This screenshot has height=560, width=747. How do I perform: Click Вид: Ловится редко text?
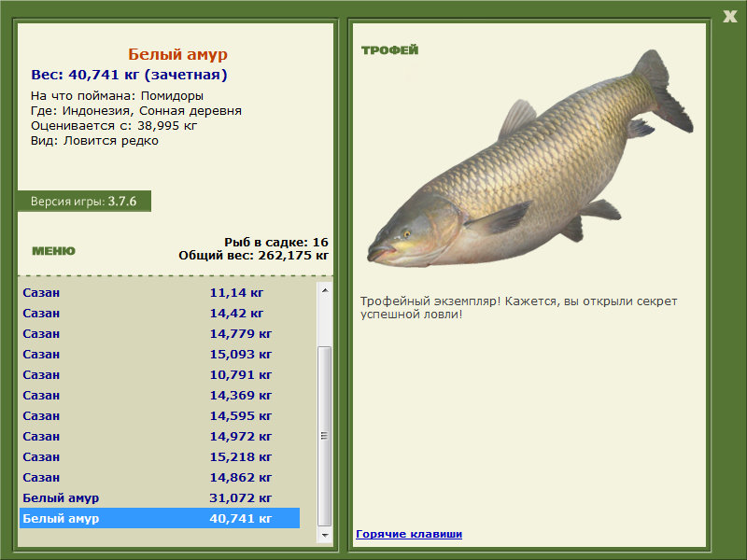click(94, 141)
